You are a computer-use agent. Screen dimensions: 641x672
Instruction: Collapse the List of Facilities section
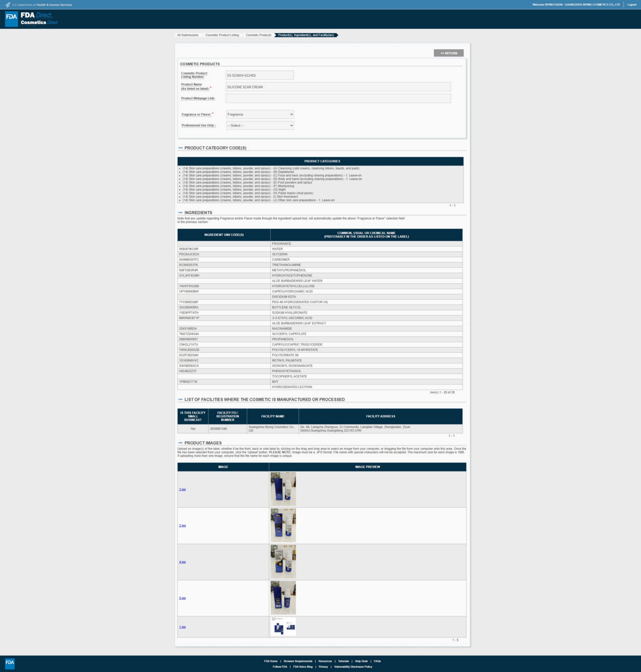[x=180, y=399]
